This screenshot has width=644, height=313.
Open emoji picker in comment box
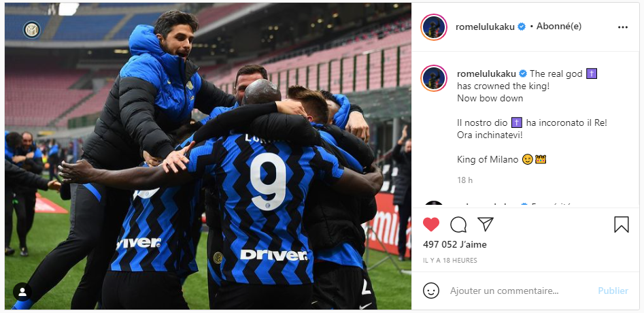click(430, 291)
